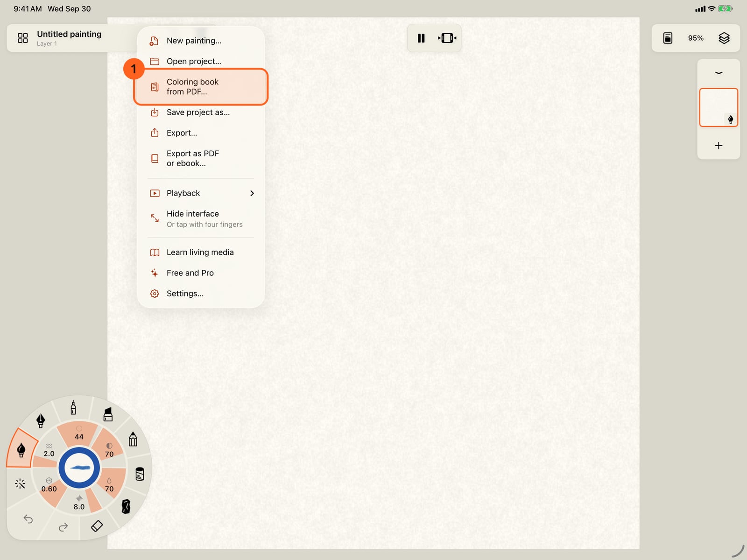Select the ink pen nib tool

coord(41,420)
